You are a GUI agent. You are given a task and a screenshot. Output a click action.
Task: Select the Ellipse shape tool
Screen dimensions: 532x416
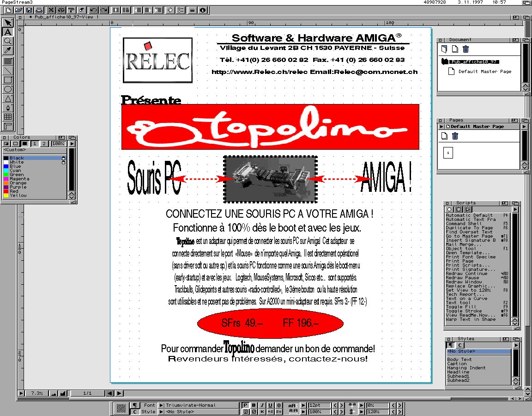[x=8, y=89]
